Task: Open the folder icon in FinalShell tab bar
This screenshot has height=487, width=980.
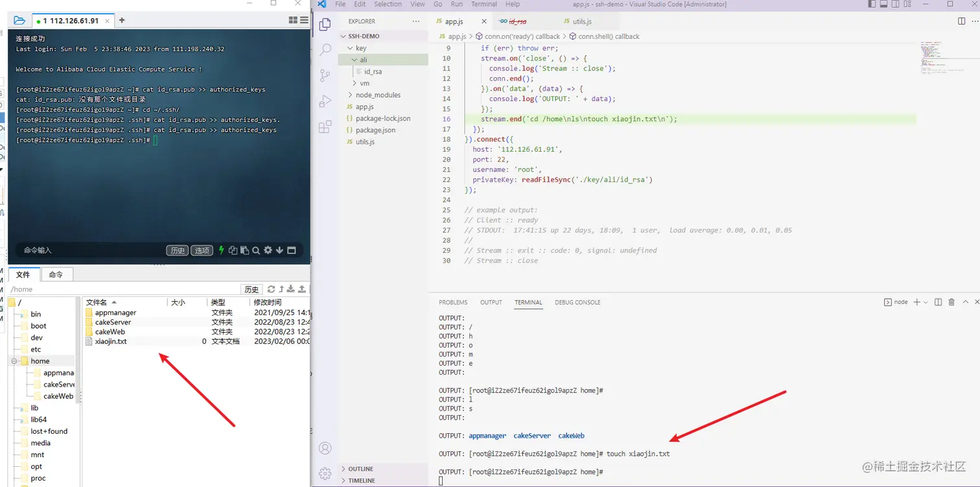Action: [19, 20]
